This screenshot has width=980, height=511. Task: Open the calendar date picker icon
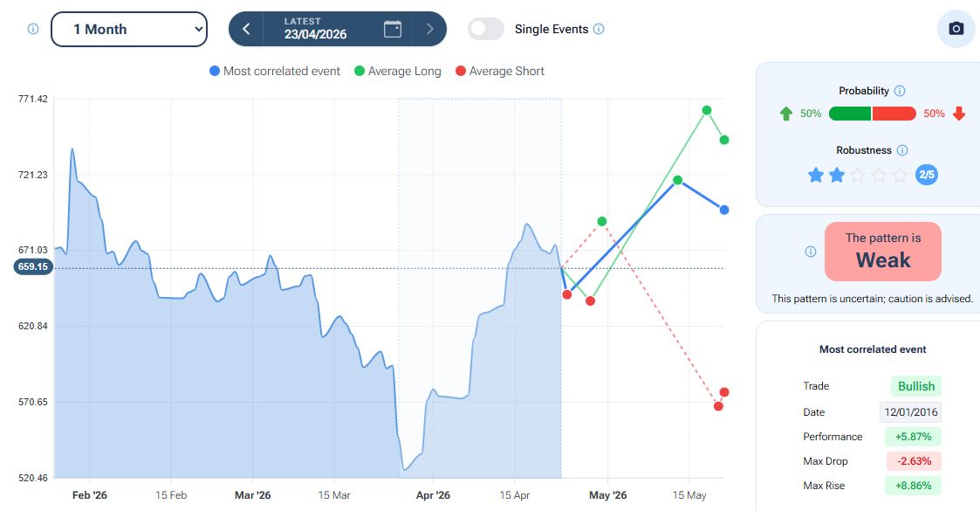393,29
